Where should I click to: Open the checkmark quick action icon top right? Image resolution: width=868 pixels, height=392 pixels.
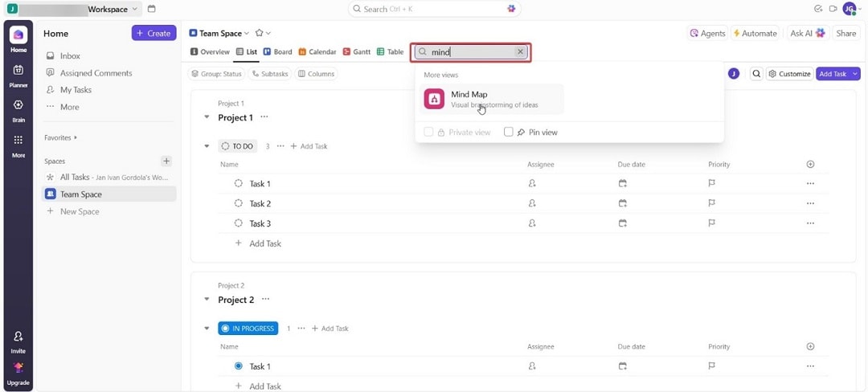click(819, 9)
